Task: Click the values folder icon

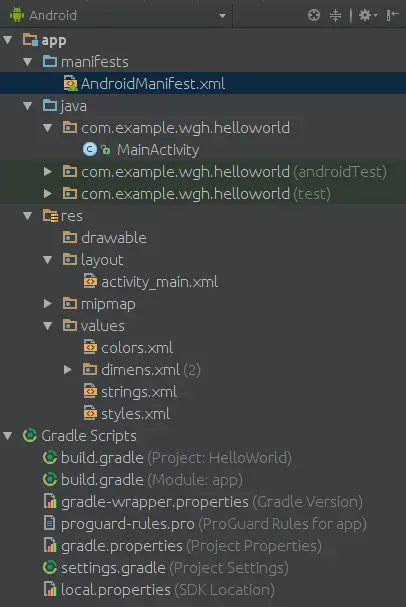Action: point(70,325)
